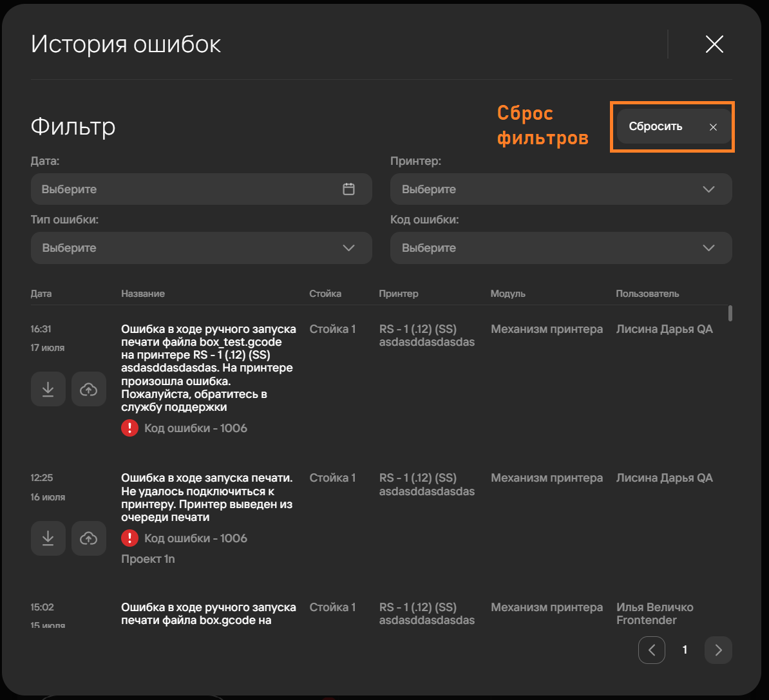Go to the next page of errors
This screenshot has width=769, height=700.
pos(719,650)
